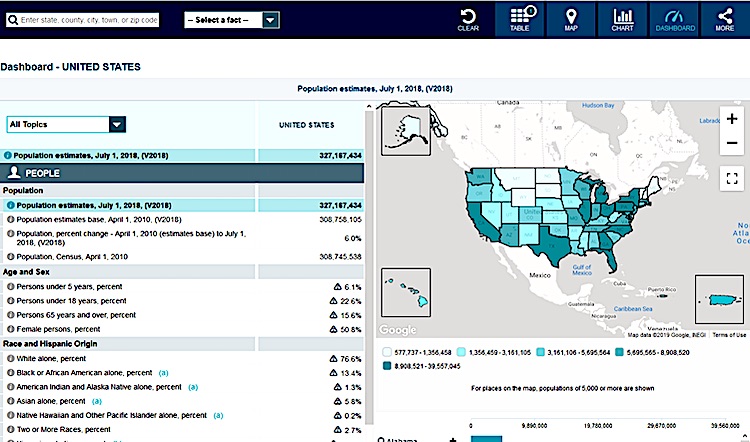Toggle fullscreen map view

click(732, 178)
